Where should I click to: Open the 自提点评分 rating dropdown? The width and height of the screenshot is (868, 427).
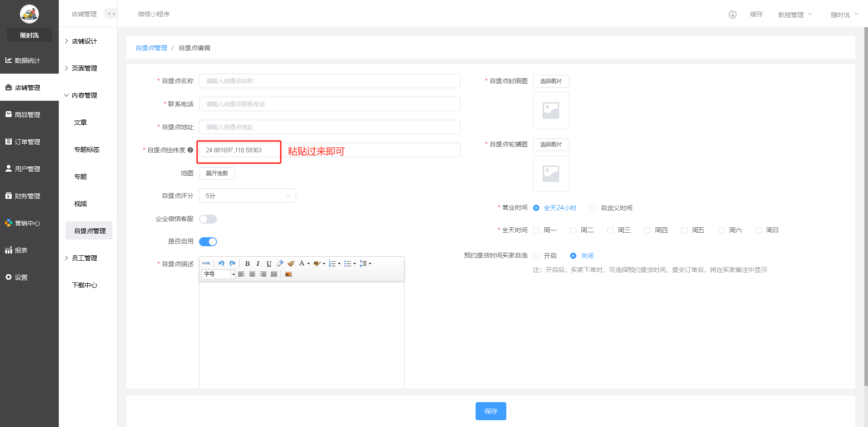[x=247, y=196]
